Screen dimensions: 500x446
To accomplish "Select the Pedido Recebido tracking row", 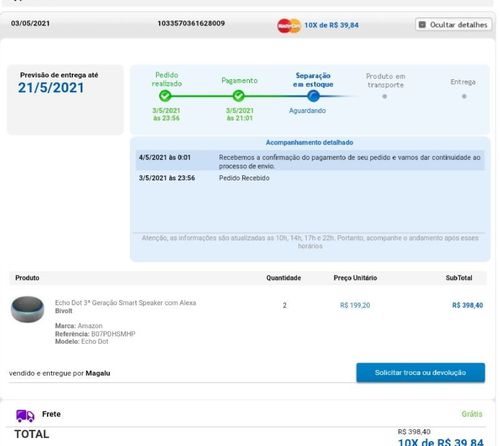I will [310, 178].
